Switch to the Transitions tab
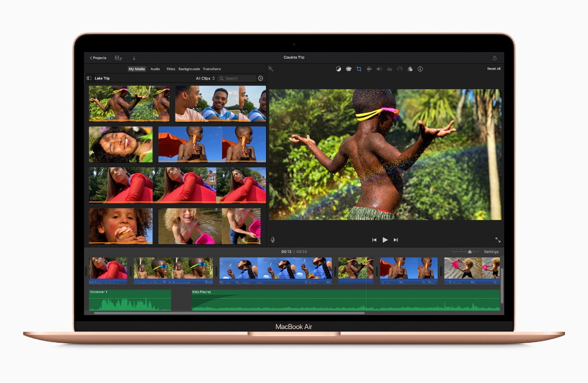 pyautogui.click(x=212, y=69)
